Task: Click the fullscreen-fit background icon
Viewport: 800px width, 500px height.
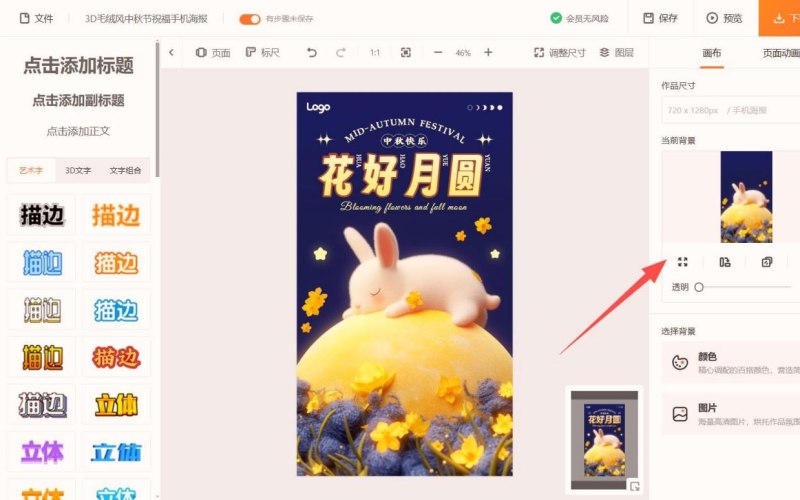Action: (683, 262)
